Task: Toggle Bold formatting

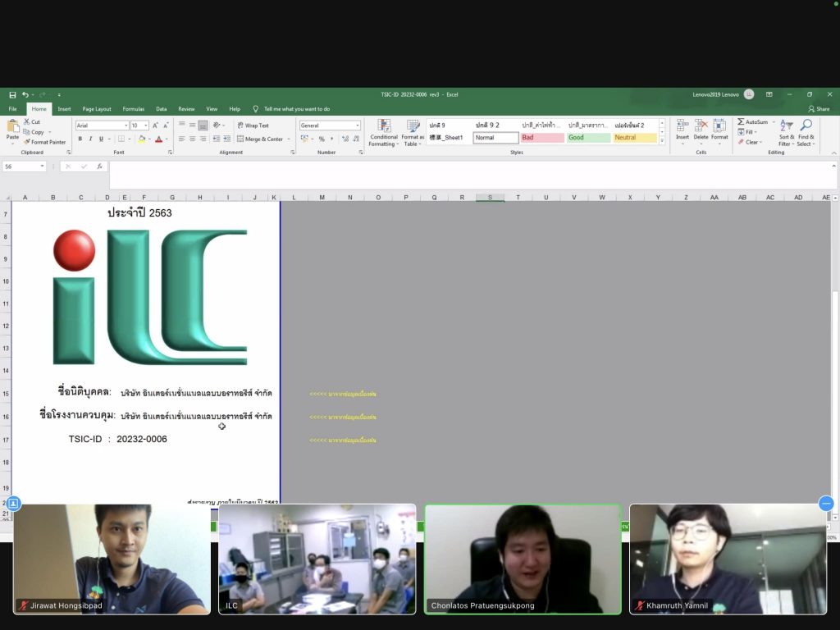Action: (x=80, y=139)
